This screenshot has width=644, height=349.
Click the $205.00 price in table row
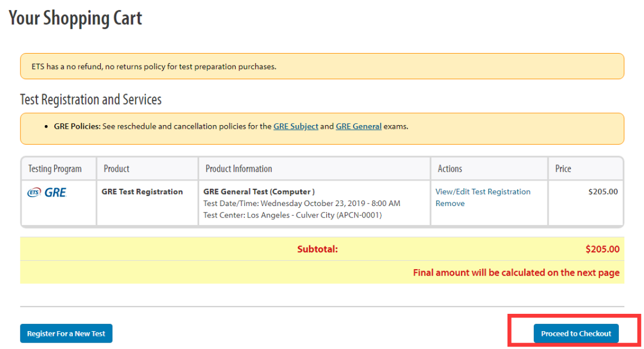(x=603, y=192)
